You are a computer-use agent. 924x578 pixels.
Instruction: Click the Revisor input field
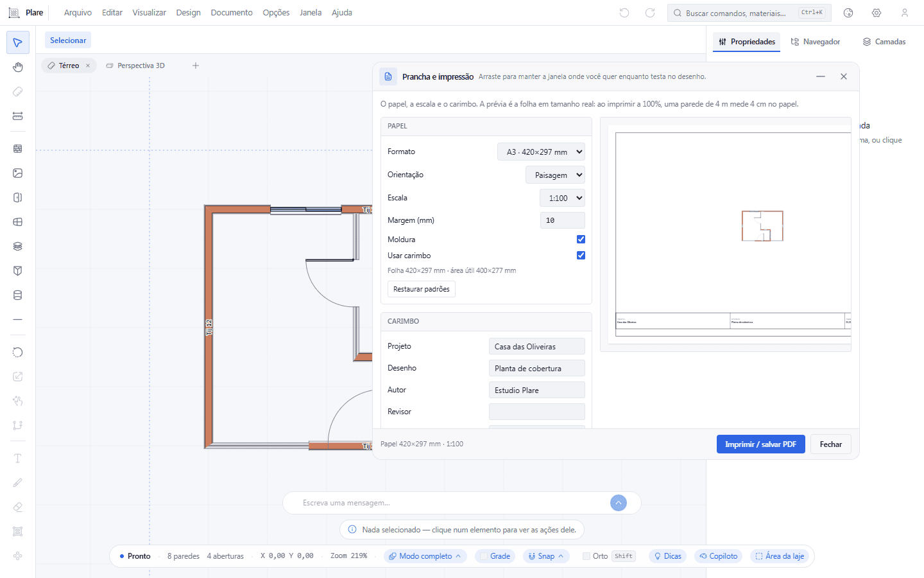[537, 412]
